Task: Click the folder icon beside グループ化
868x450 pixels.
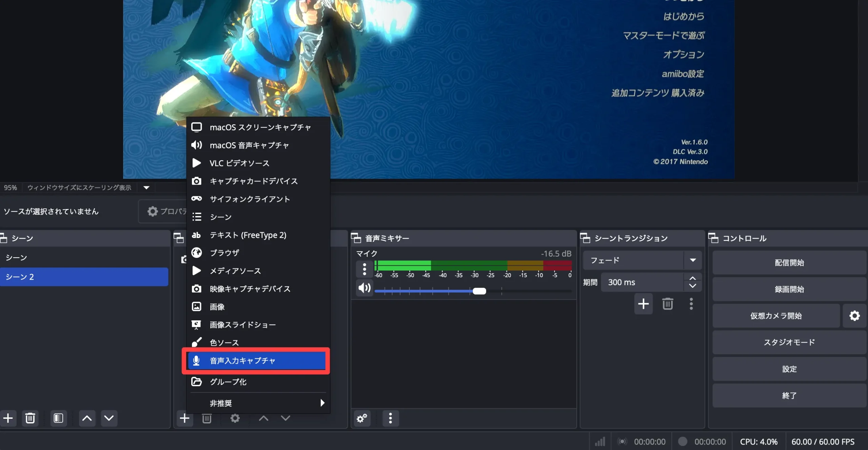Action: 197,382
